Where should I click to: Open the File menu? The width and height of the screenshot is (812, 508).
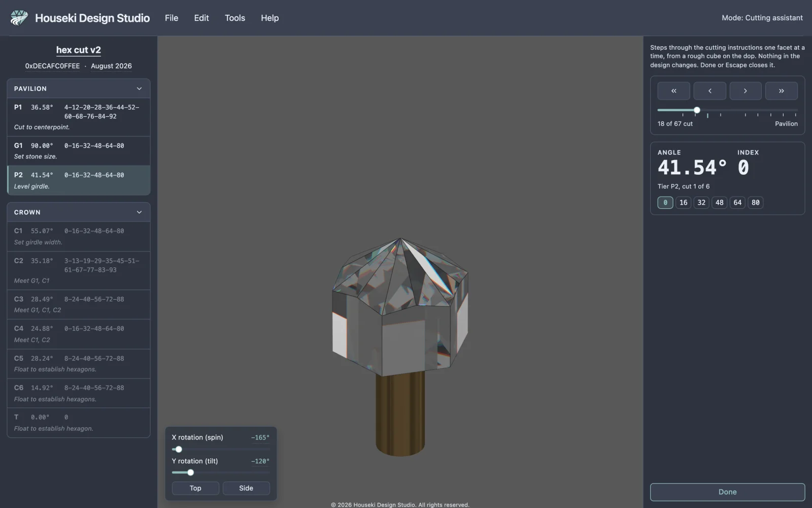(172, 18)
